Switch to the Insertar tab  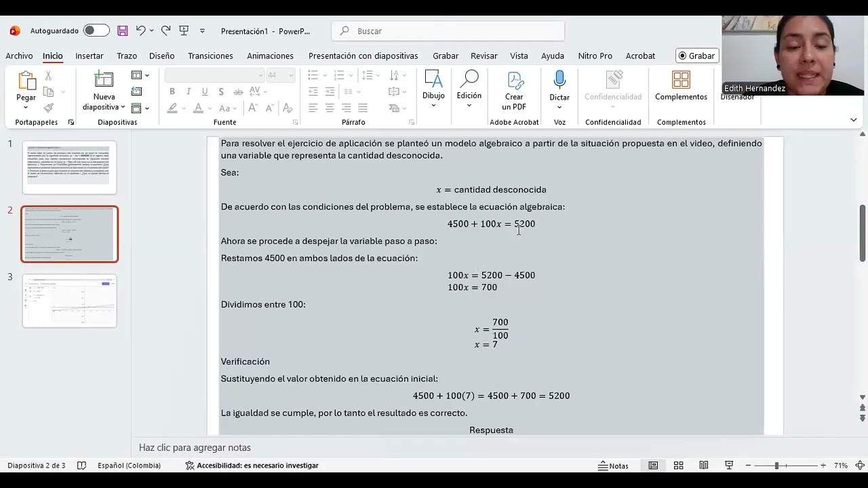click(x=90, y=56)
